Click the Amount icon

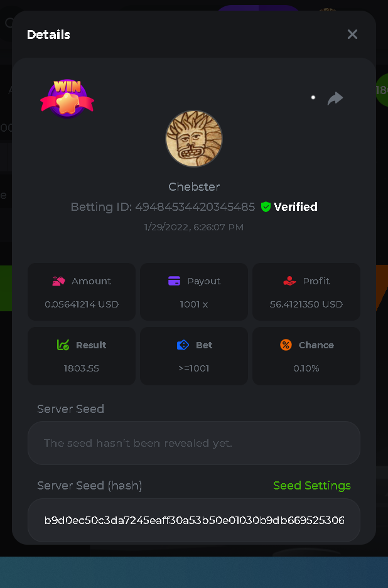click(58, 281)
